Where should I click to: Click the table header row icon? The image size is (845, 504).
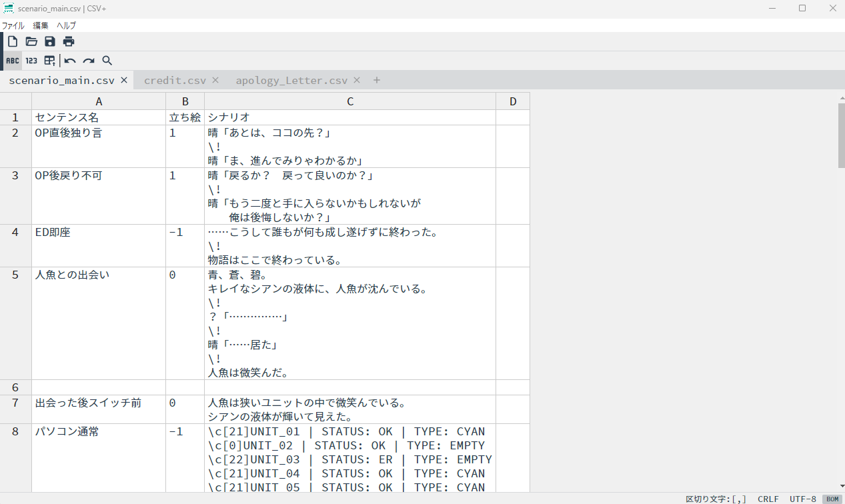(50, 61)
